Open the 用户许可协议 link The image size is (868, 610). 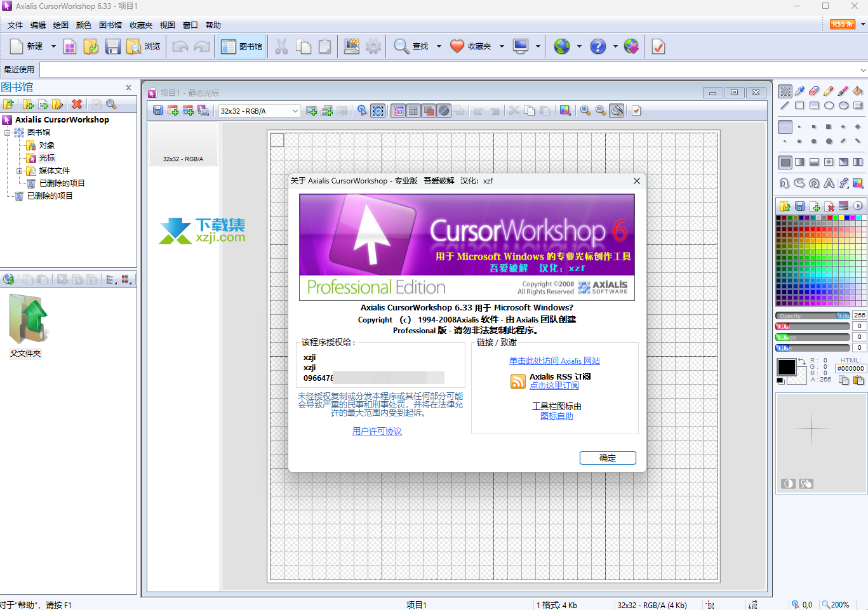(377, 431)
